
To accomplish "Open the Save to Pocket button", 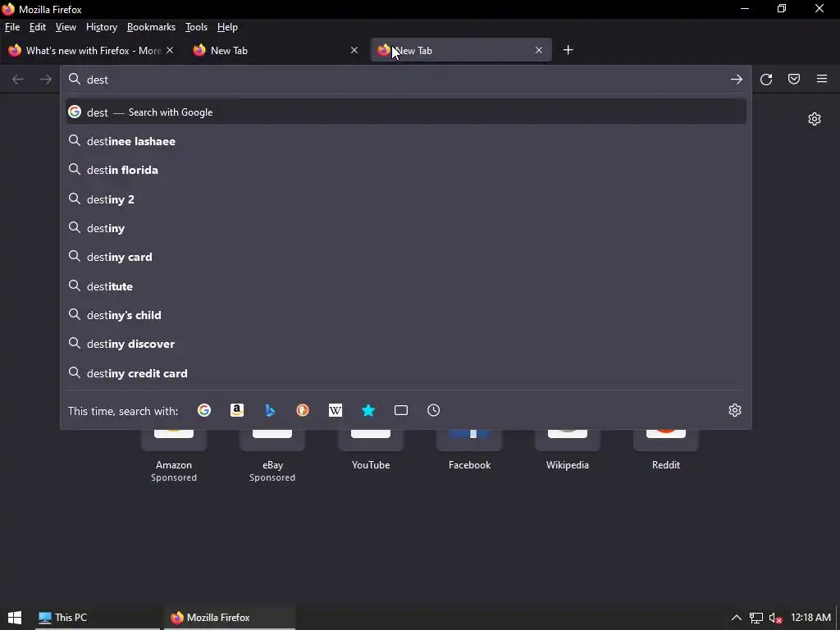I will coord(794,80).
